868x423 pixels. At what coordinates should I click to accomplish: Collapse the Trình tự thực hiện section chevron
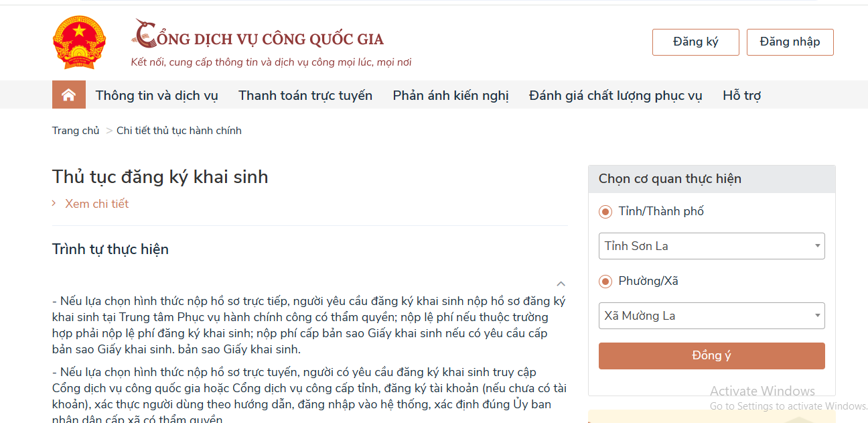pos(561,284)
